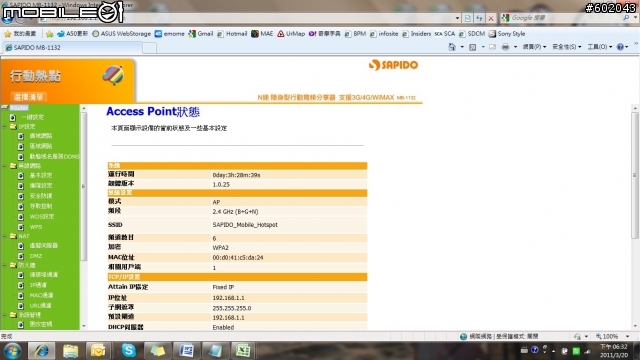The image size is (640, 360).
Task: Click the taskbar clock showing 06:32
Action: (x=614, y=351)
